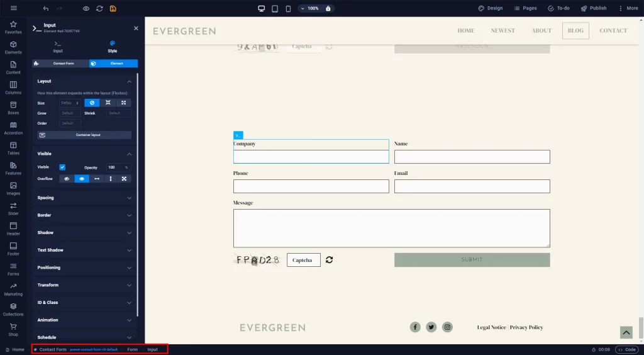The height and width of the screenshot is (355, 644).
Task: Expand the Spacing section
Action: coord(84,198)
